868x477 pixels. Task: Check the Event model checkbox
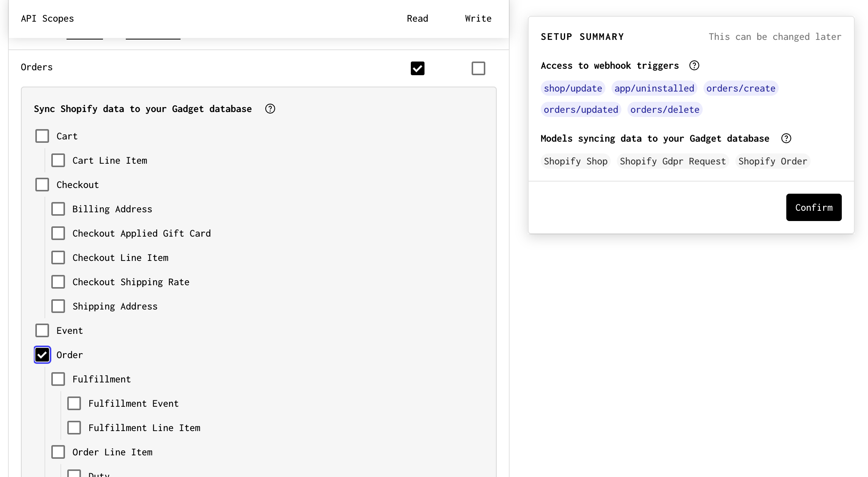click(42, 330)
